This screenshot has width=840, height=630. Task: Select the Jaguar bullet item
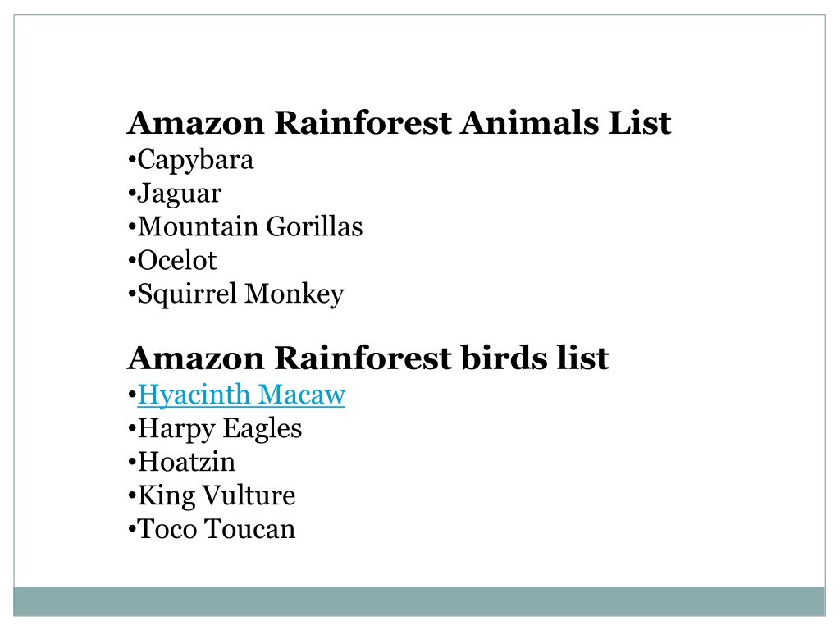point(175,194)
